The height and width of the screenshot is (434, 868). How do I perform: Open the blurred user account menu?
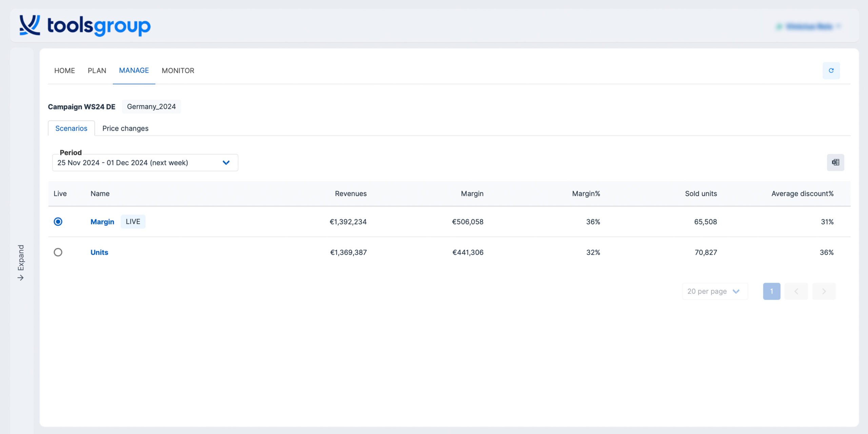point(809,26)
